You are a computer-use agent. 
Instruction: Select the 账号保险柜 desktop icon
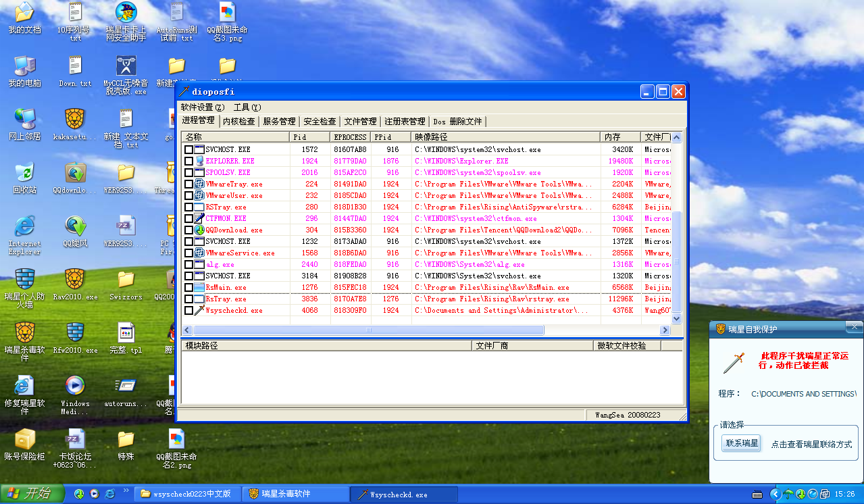(x=24, y=445)
